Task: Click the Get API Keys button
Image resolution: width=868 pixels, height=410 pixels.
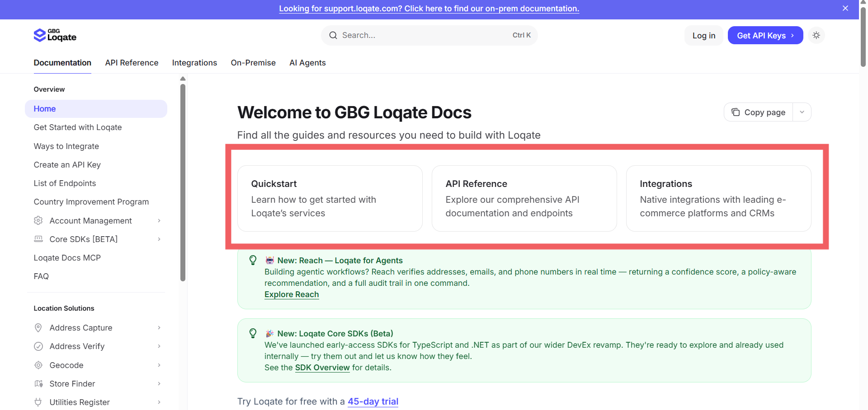Action: pos(765,35)
